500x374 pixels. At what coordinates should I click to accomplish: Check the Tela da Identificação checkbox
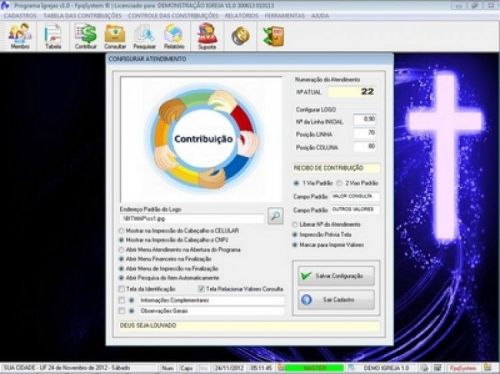(x=122, y=289)
